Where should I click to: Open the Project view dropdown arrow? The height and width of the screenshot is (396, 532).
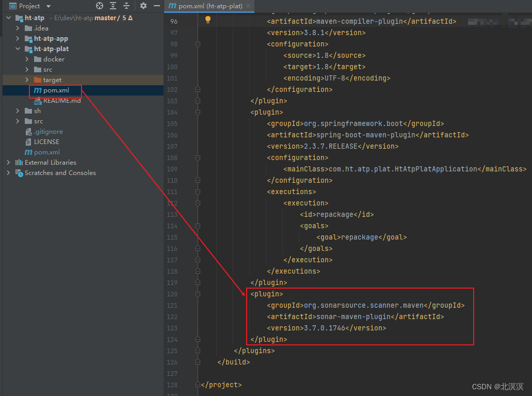click(48, 6)
